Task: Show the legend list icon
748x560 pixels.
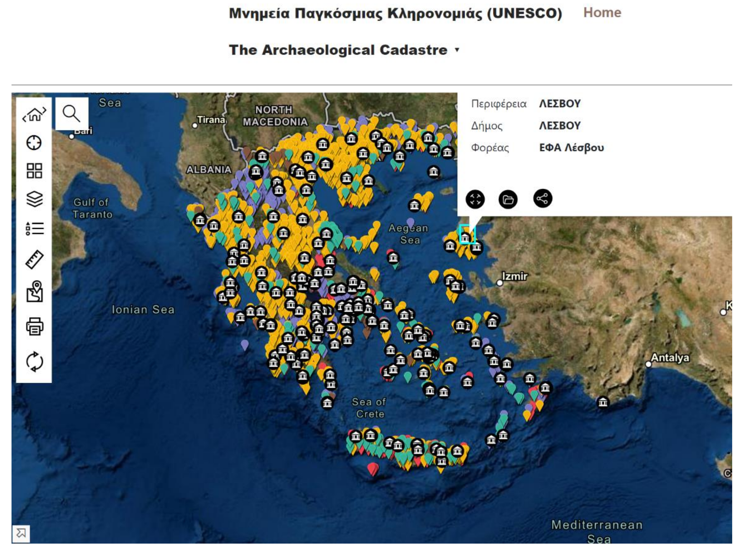Action: tap(34, 229)
